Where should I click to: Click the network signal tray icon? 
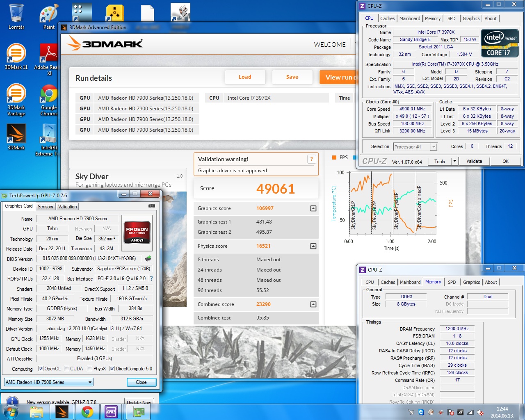coord(470,412)
